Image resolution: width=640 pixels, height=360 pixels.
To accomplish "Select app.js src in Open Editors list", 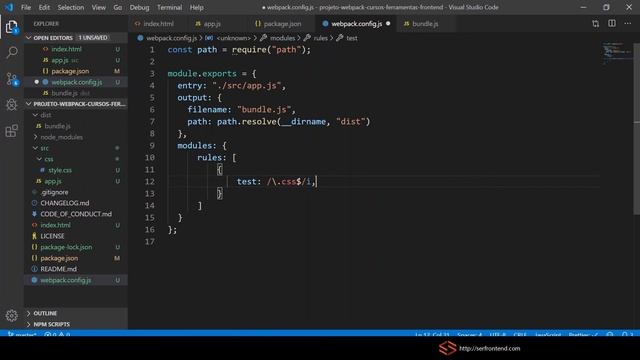I will pos(76,60).
